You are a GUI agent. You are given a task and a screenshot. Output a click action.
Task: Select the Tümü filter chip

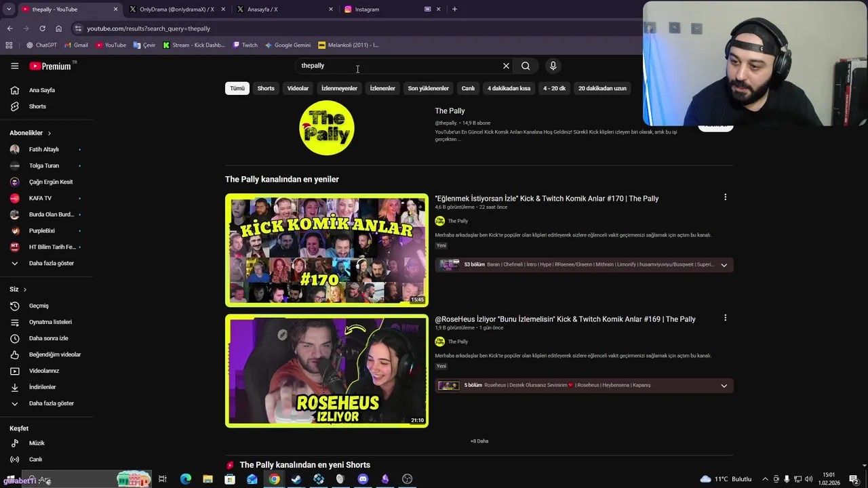[x=237, y=88]
